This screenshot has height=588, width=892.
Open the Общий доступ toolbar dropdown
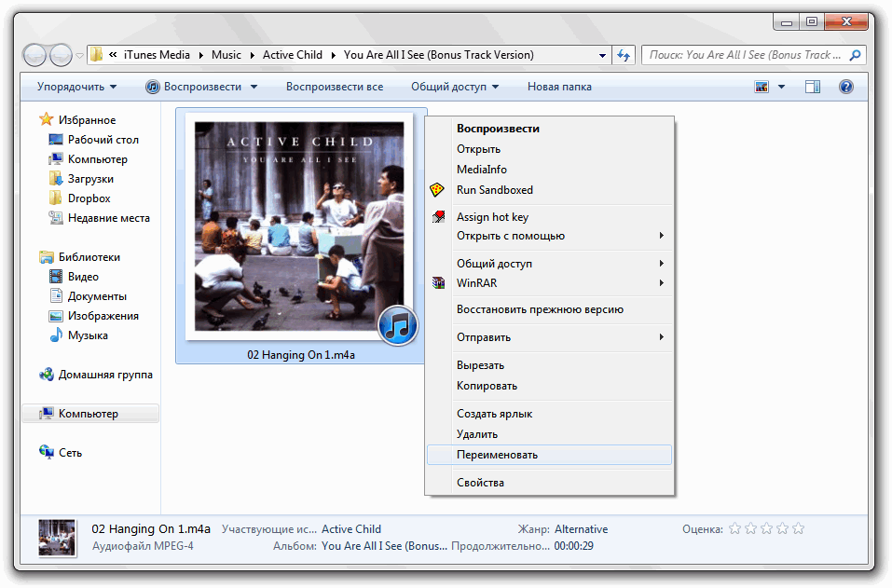[x=455, y=87]
